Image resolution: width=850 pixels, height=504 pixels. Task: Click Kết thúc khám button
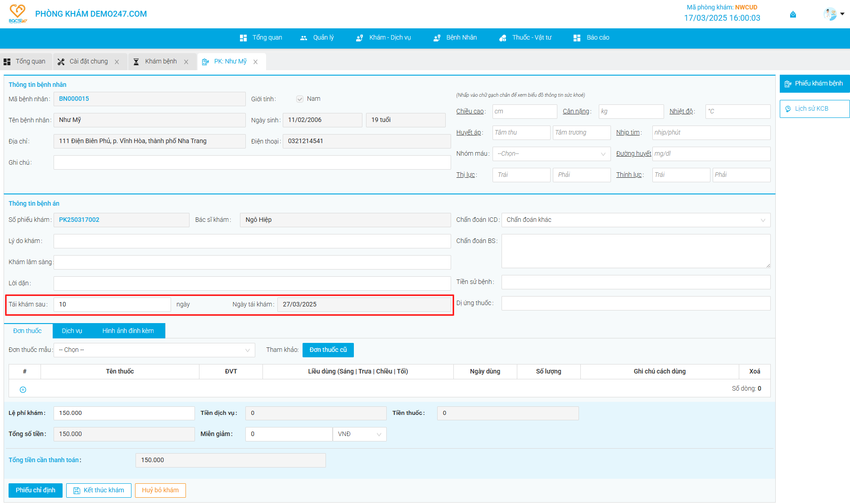click(x=99, y=490)
